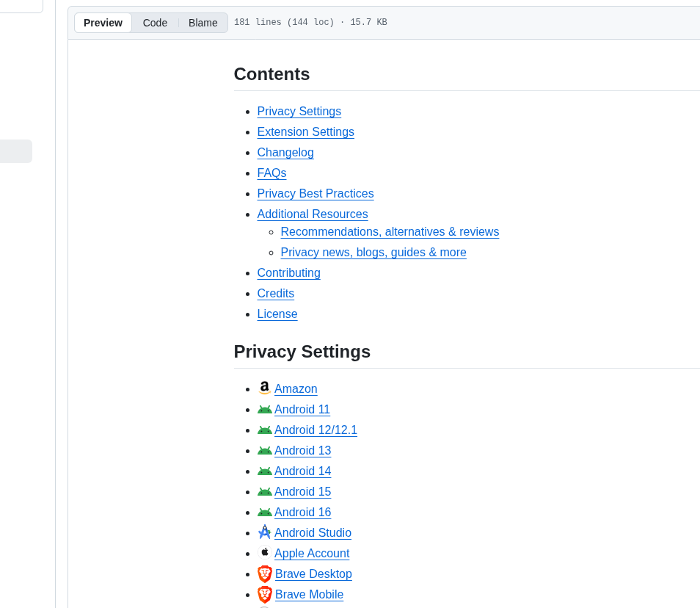Open the License link
The width and height of the screenshot is (700, 608).
click(x=277, y=314)
